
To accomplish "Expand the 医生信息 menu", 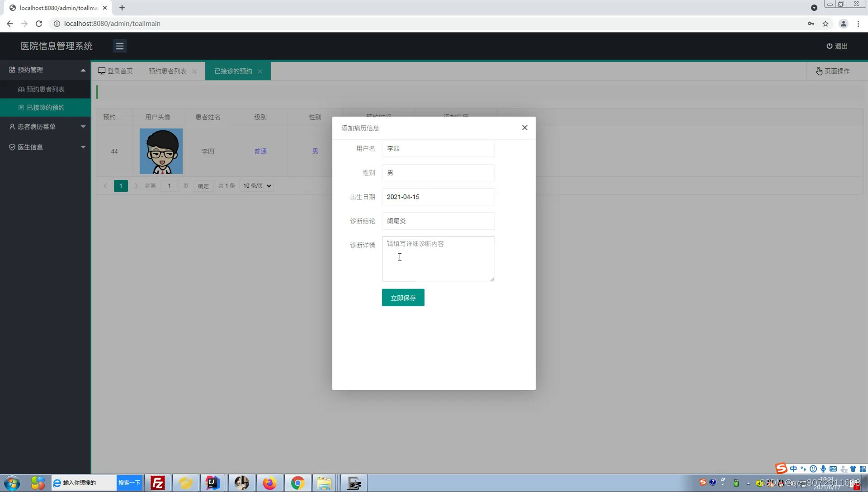I will coord(45,147).
